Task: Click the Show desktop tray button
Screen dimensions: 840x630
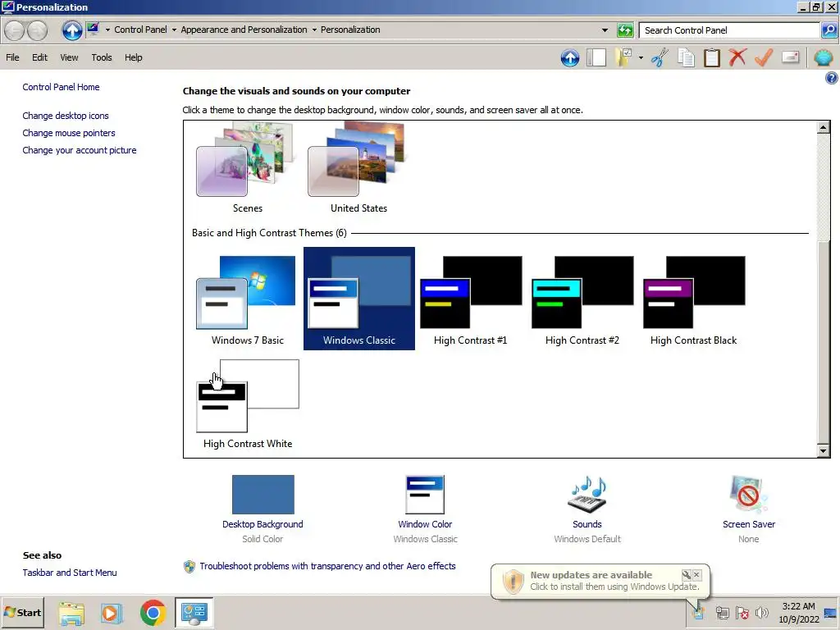Action: coord(832,613)
